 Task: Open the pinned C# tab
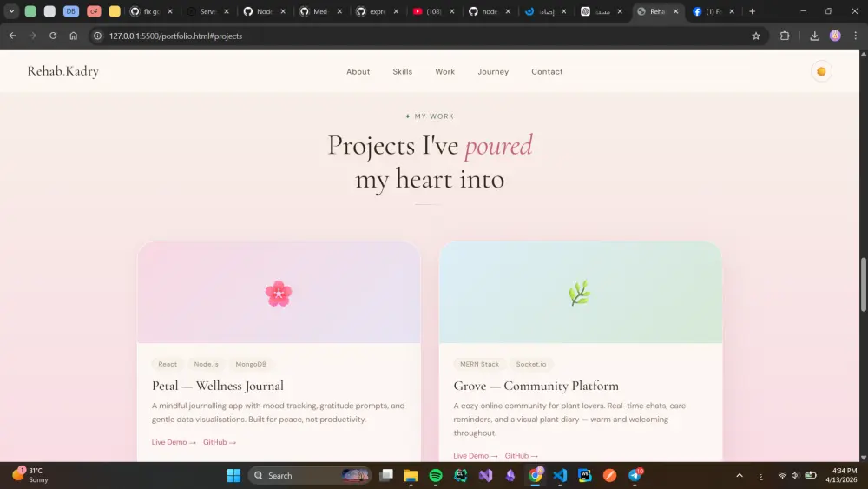[x=94, y=11]
